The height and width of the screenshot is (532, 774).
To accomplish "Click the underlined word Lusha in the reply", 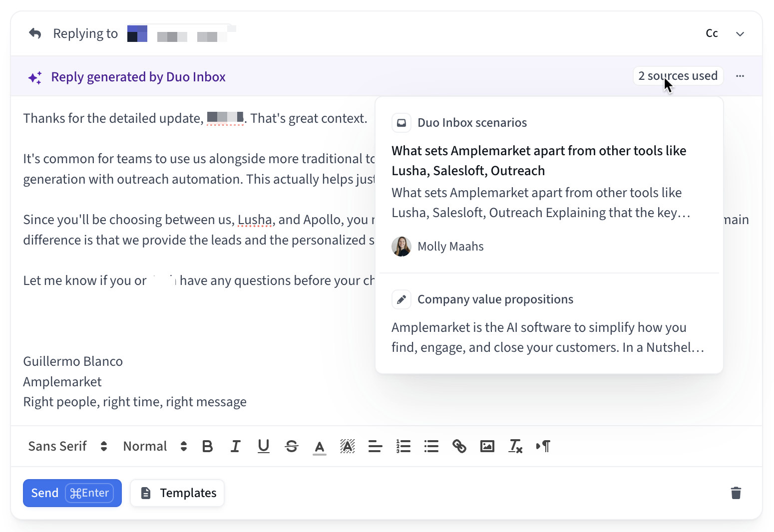I will click(255, 220).
